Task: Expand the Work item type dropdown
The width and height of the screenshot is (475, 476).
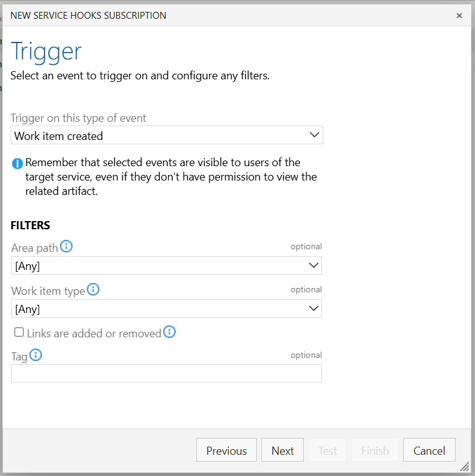Action: coord(166,309)
